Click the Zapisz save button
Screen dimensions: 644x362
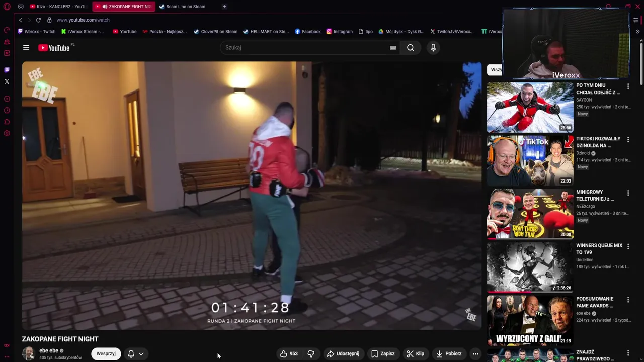pyautogui.click(x=383, y=354)
